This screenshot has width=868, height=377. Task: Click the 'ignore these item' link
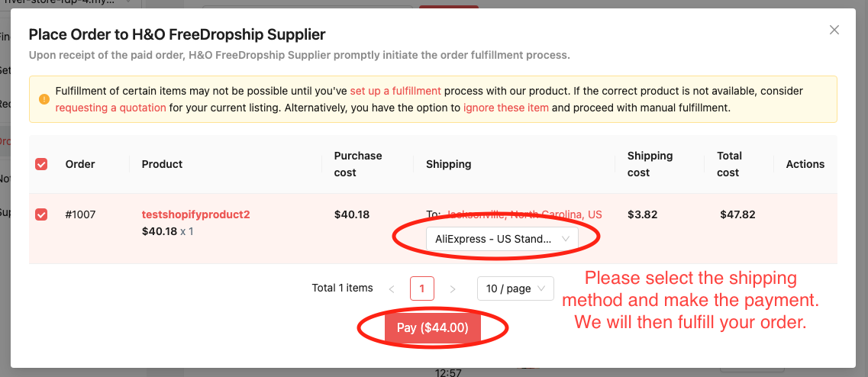point(506,108)
